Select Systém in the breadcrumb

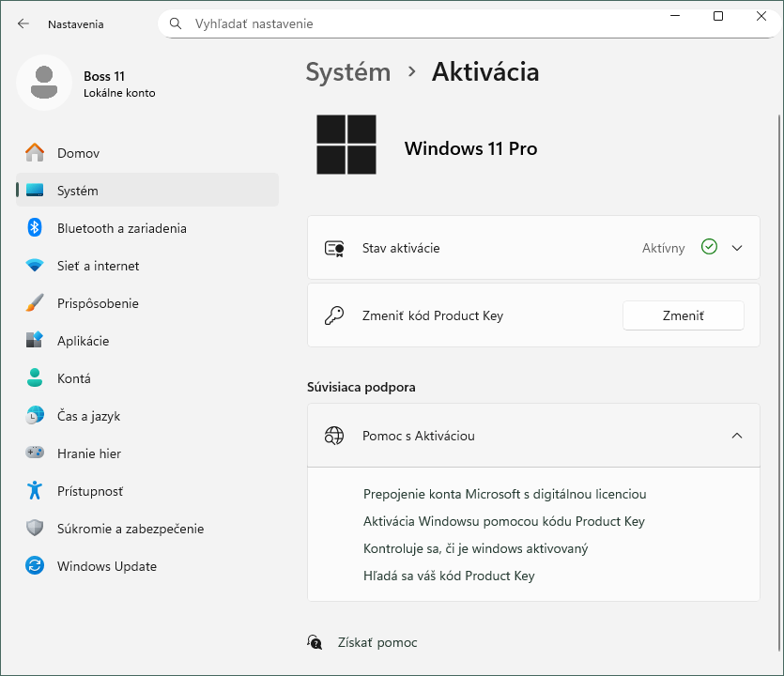[x=347, y=71]
